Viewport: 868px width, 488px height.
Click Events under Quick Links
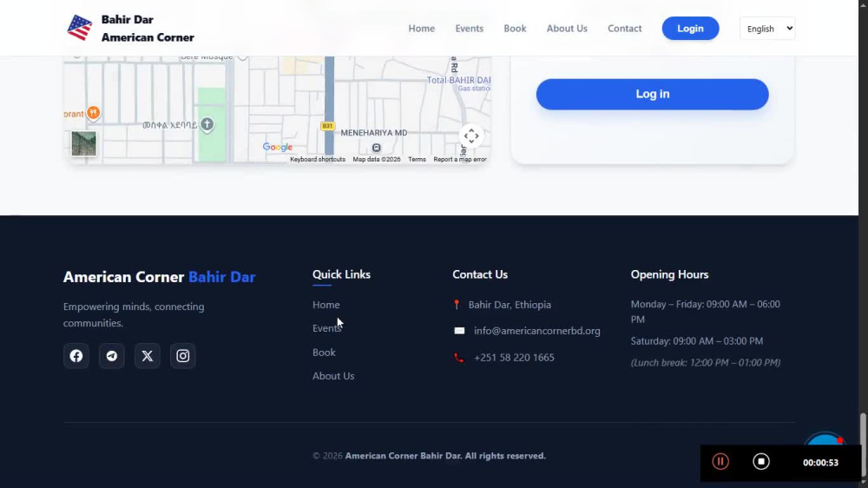pyautogui.click(x=326, y=328)
